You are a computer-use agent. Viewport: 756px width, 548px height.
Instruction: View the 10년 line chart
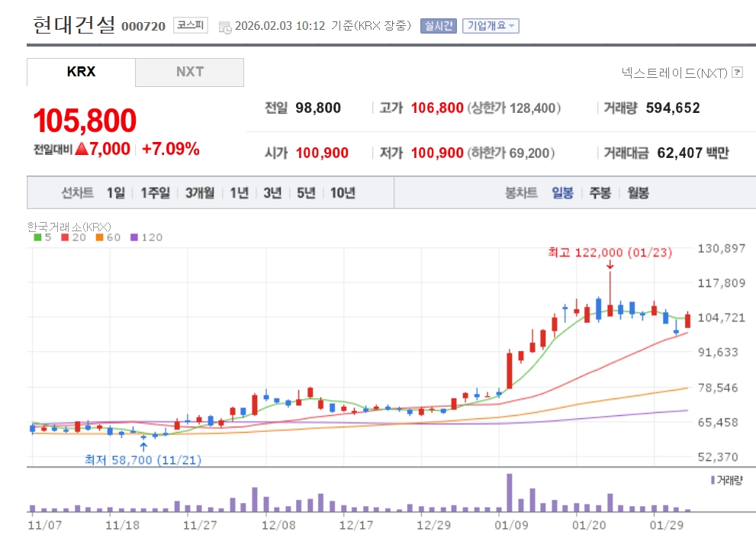click(343, 193)
